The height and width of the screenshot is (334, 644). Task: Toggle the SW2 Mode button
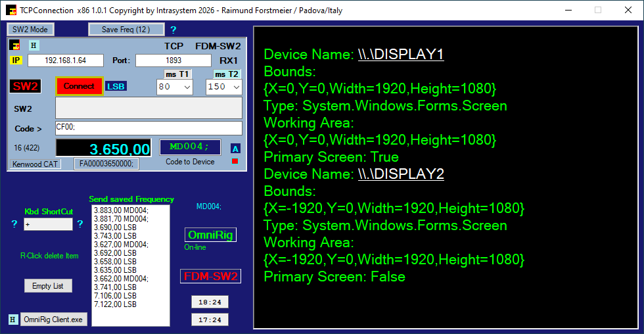[31, 30]
